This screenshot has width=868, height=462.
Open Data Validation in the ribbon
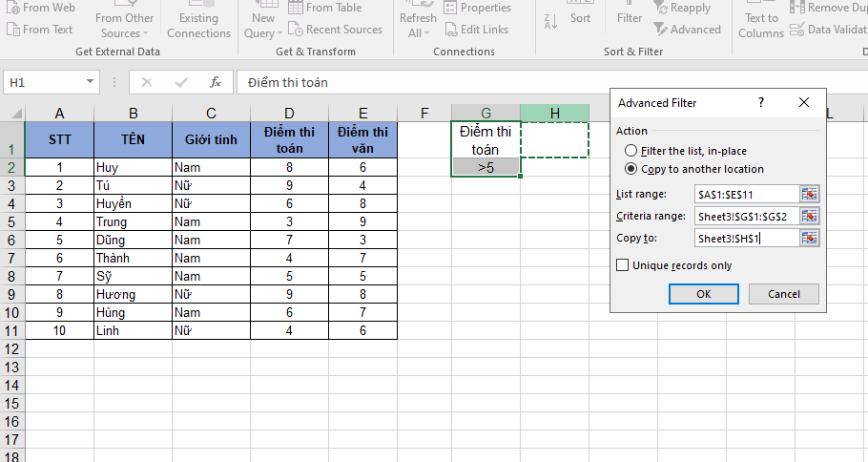tap(828, 30)
